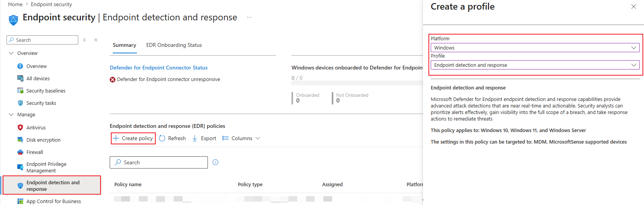Collapse the Manage section in sidebar
This screenshot has width=644, height=205.
pos(11,114)
